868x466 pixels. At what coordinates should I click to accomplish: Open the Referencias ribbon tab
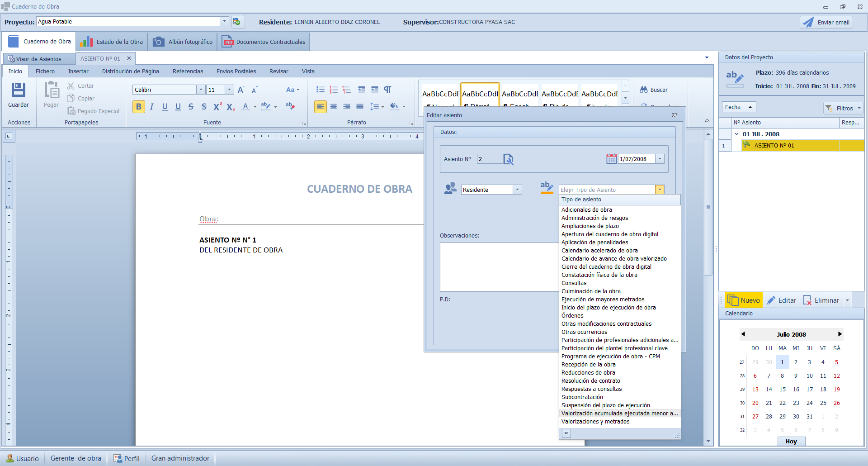pyautogui.click(x=188, y=71)
